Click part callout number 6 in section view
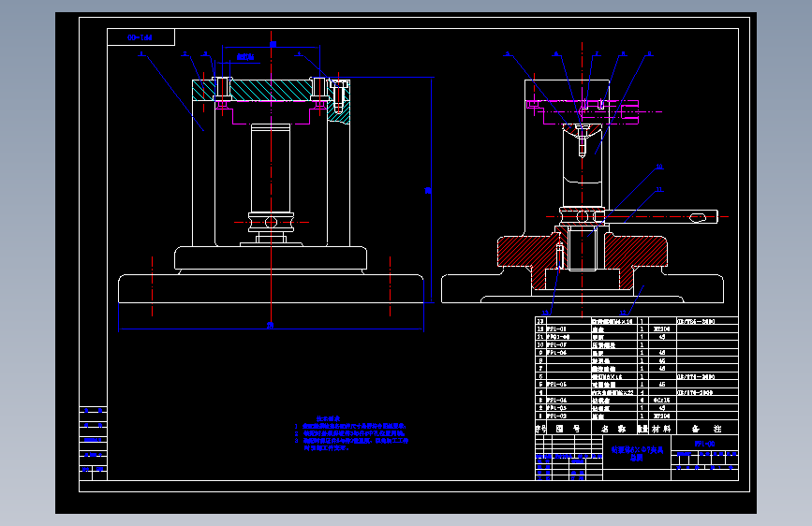Viewport: 812px width, 526px height. [556, 54]
